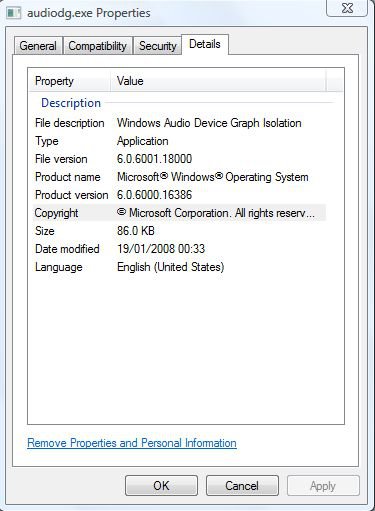This screenshot has height=511, width=375.
Task: Click the Property column header
Action: click(x=70, y=81)
